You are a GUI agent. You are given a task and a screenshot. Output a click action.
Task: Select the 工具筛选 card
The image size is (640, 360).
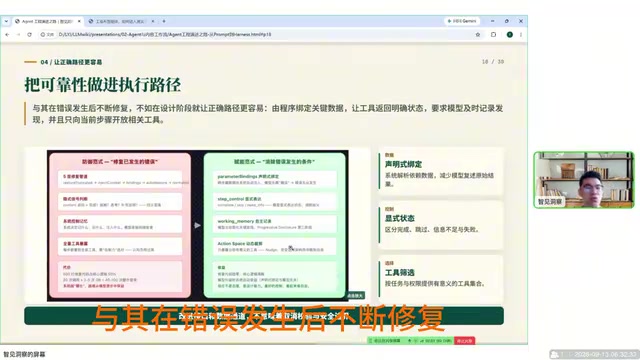441,279
